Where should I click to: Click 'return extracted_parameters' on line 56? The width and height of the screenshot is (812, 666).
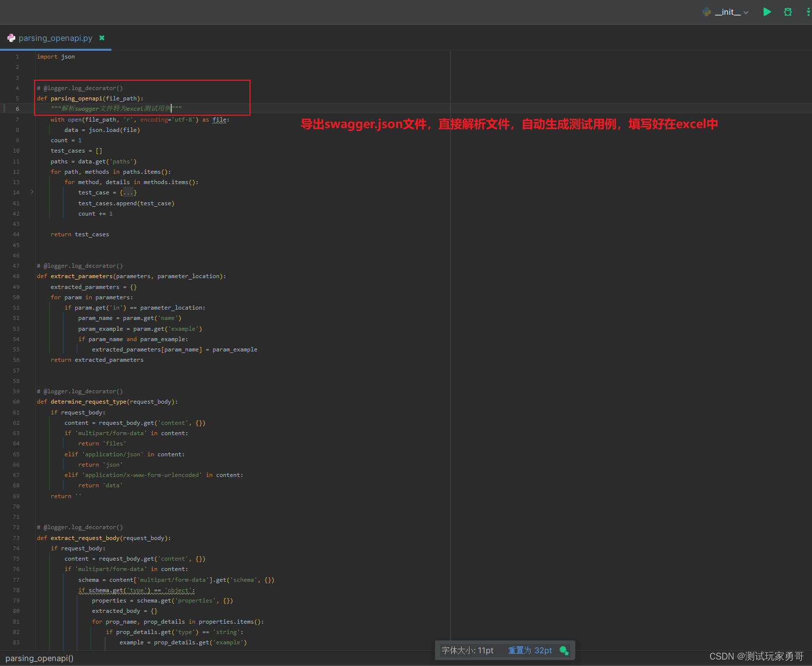click(x=97, y=360)
